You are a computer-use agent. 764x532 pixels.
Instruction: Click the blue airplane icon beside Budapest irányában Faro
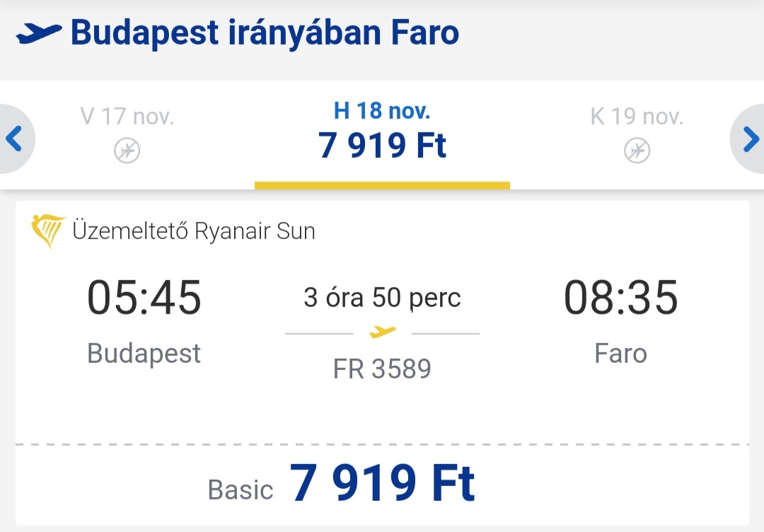point(39,33)
